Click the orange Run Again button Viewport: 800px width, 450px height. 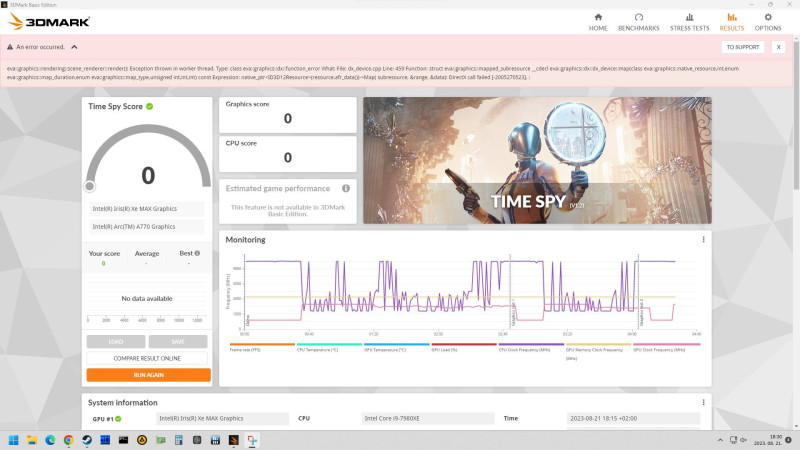click(148, 375)
